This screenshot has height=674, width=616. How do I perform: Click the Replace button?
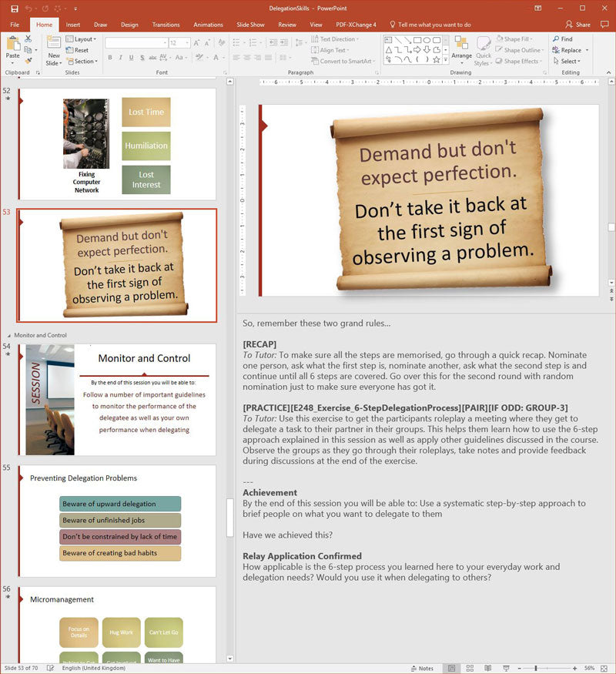(x=567, y=50)
